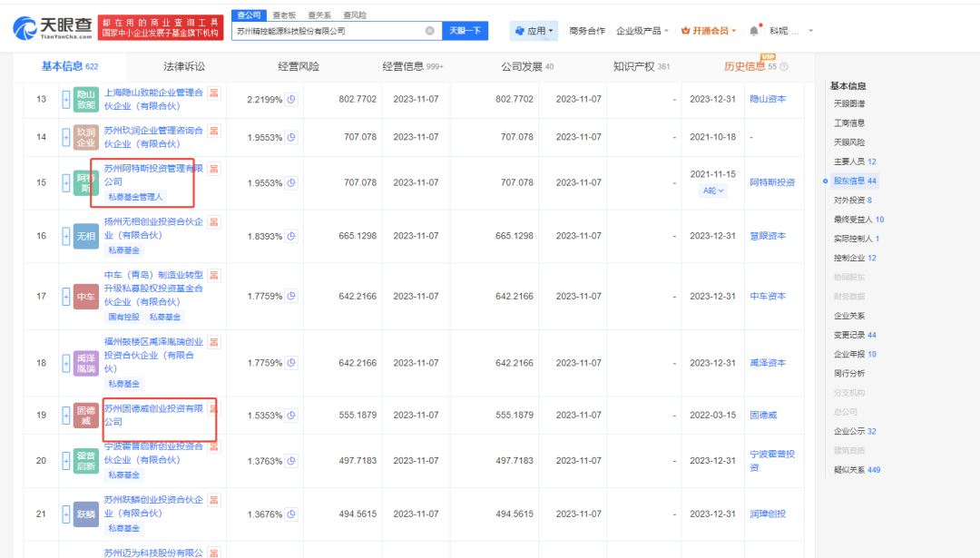This screenshot has height=558, width=980.
Task: Expand row 14 with the plus button
Action: point(65,137)
